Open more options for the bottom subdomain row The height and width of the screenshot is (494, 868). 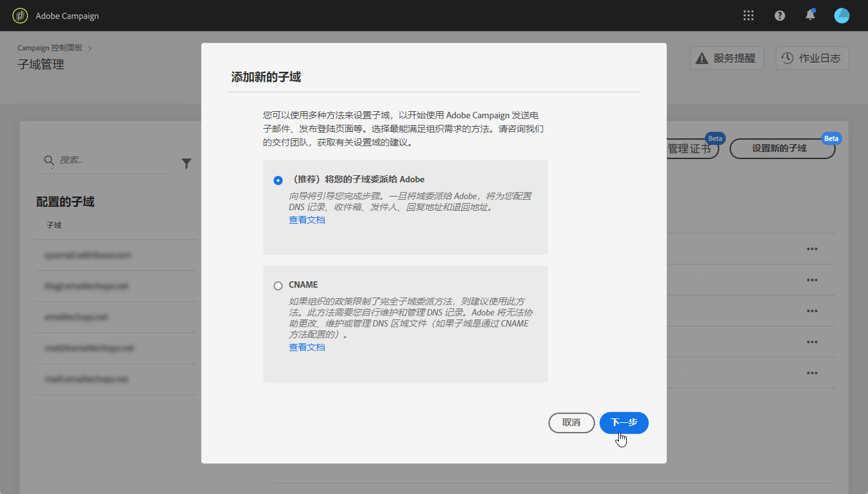pos(812,373)
